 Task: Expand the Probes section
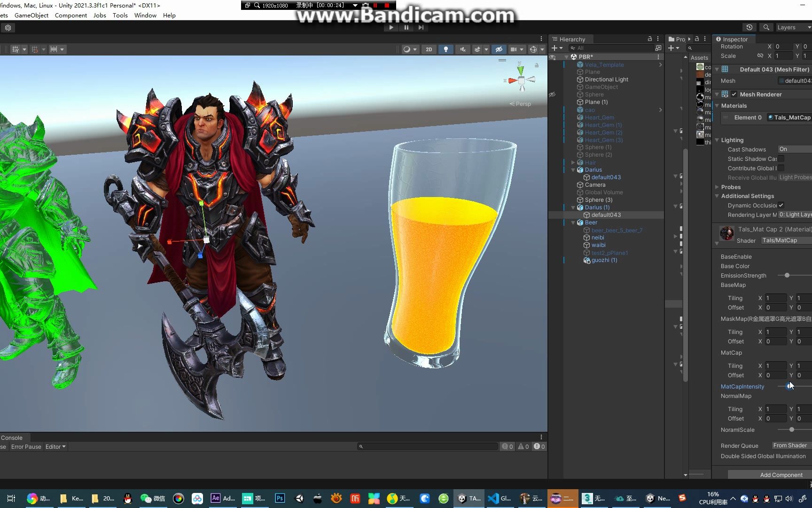tap(717, 187)
